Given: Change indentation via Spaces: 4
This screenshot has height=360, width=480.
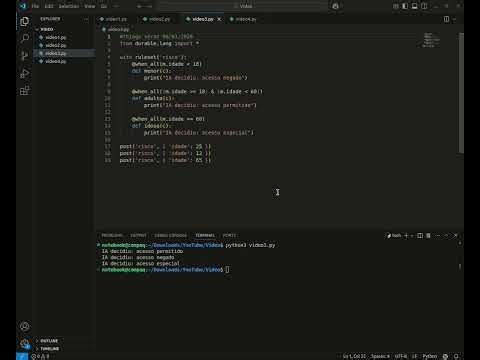Looking at the screenshot, I should [380, 356].
